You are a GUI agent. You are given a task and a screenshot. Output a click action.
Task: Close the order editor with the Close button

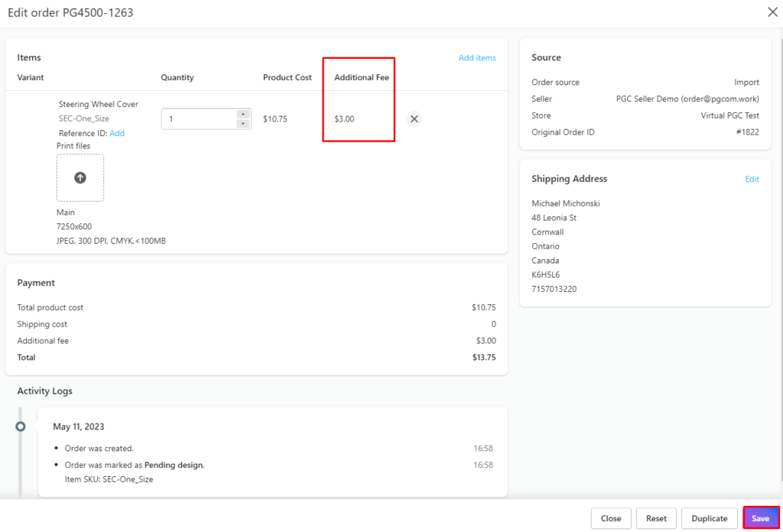[610, 517]
